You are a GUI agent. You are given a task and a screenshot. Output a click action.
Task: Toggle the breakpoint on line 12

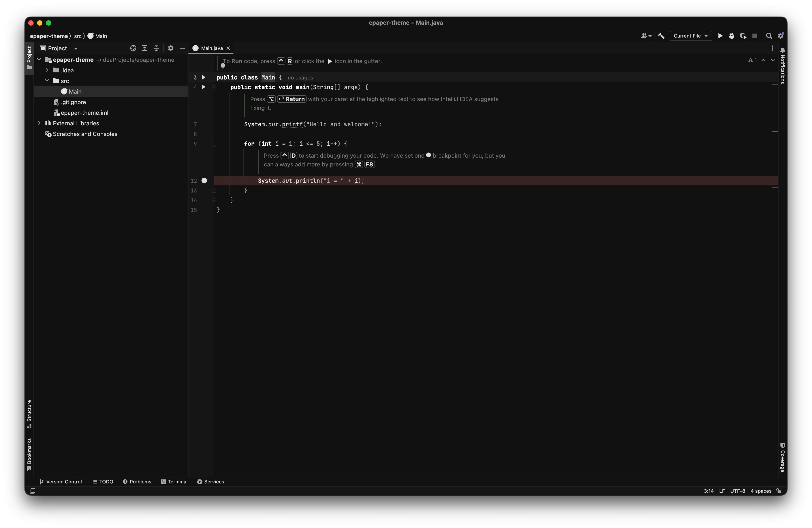(x=204, y=181)
